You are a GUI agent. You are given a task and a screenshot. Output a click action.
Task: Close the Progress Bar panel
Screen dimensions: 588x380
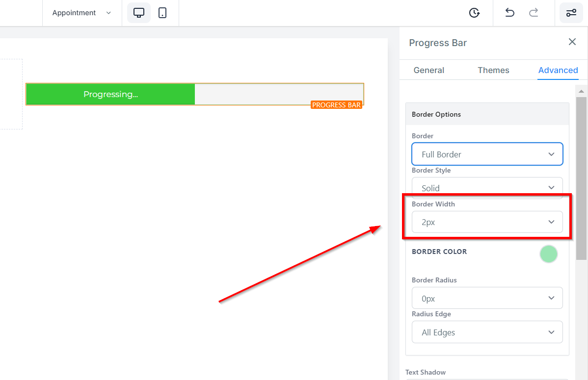572,42
